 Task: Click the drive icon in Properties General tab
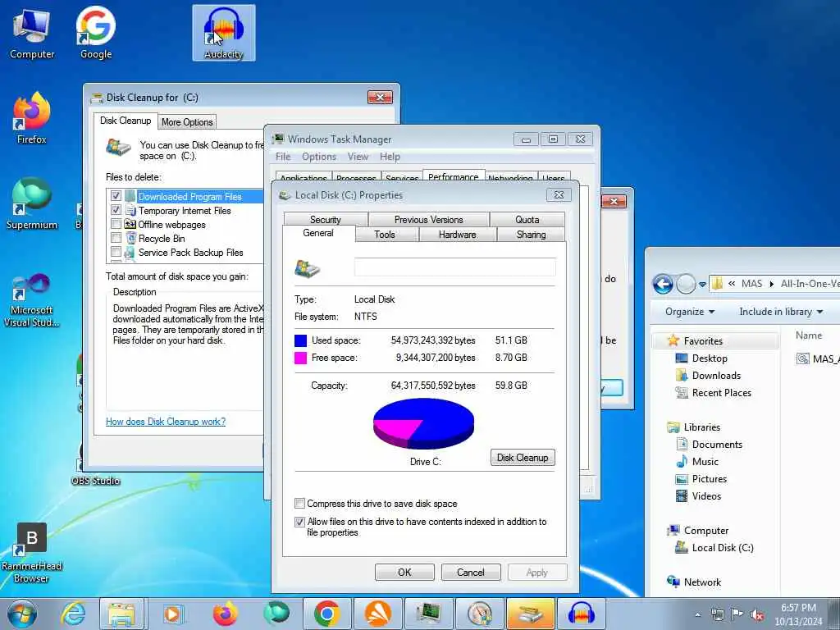coord(308,268)
